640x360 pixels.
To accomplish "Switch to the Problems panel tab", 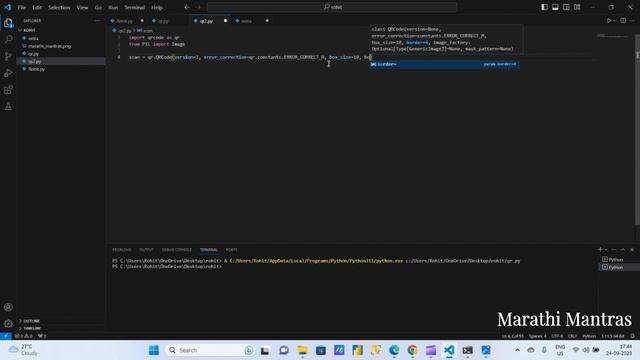I will (122, 250).
